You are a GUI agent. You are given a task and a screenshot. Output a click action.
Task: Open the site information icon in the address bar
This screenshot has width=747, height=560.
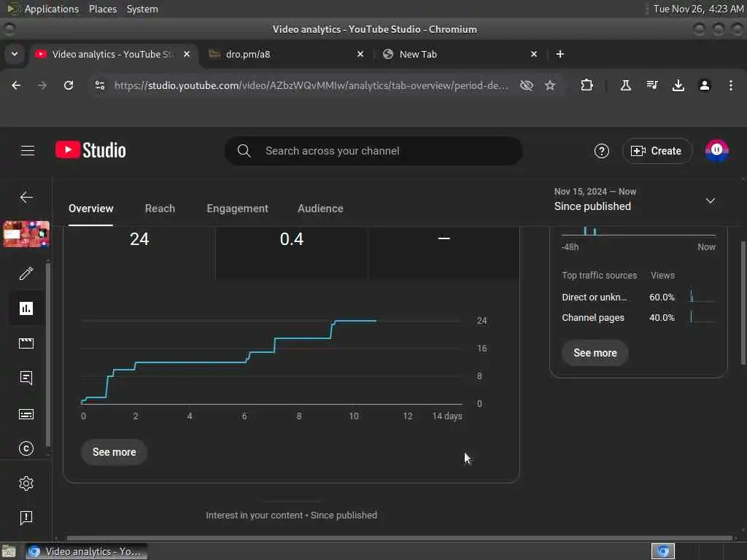[x=99, y=85]
